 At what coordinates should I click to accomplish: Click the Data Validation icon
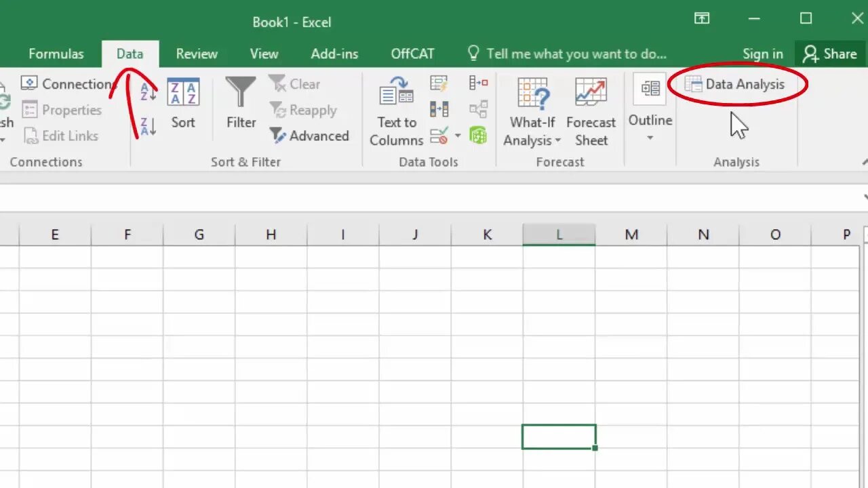pyautogui.click(x=439, y=136)
